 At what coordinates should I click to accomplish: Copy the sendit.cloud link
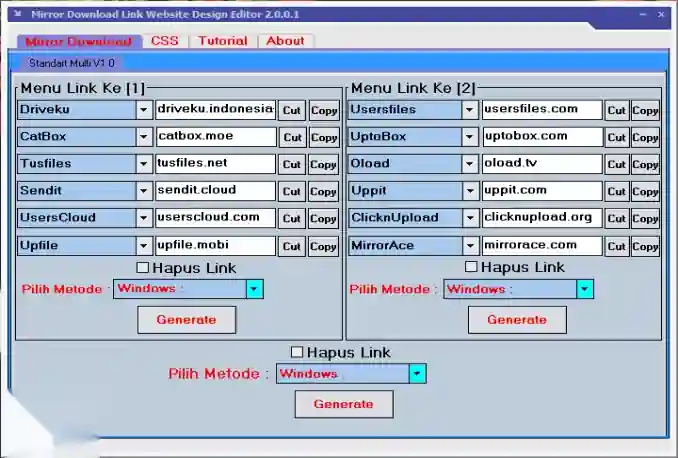pos(323,191)
